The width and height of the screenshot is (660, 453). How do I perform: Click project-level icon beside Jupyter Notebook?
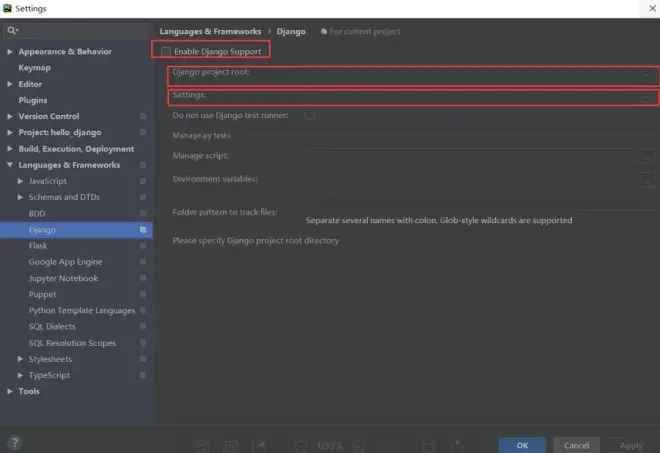pyautogui.click(x=143, y=278)
